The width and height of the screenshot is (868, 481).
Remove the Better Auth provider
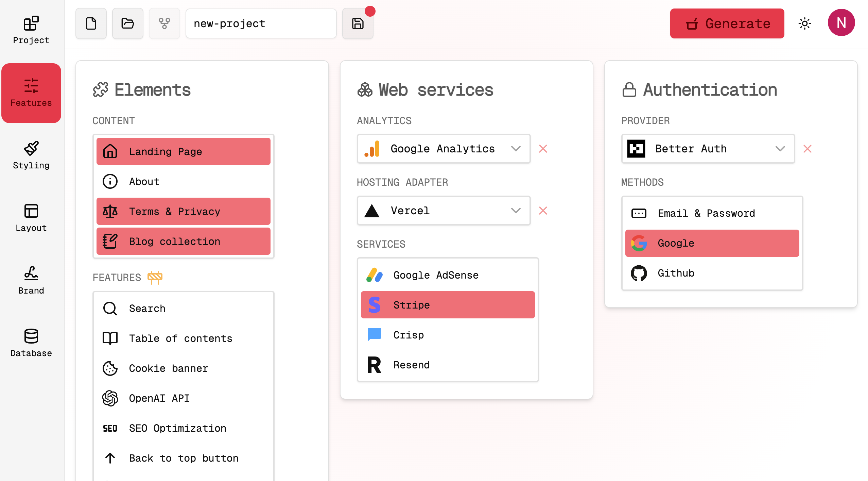(808, 149)
